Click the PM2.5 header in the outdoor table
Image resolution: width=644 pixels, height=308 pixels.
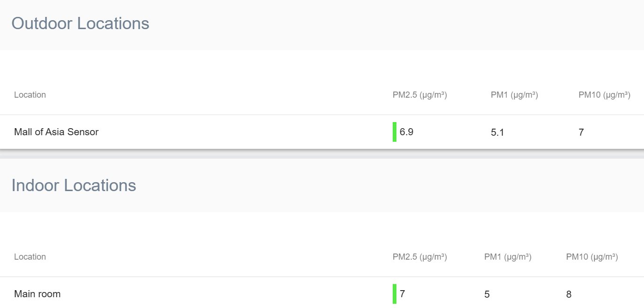419,95
